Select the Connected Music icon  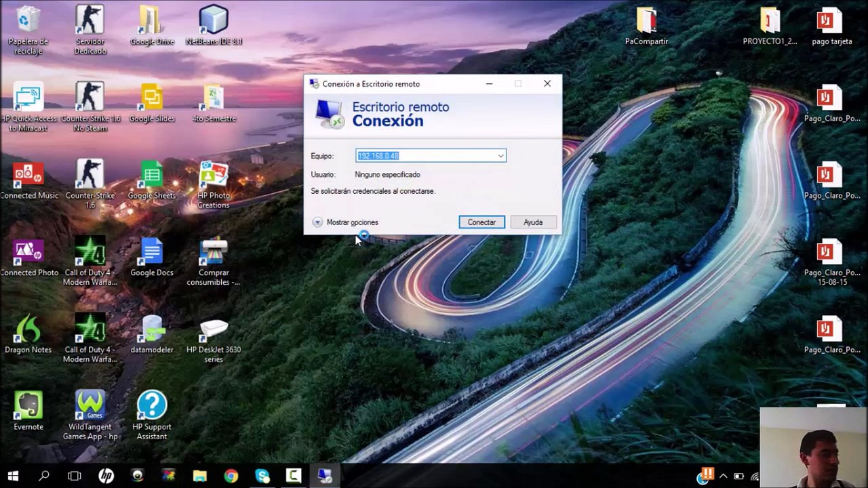28,180
